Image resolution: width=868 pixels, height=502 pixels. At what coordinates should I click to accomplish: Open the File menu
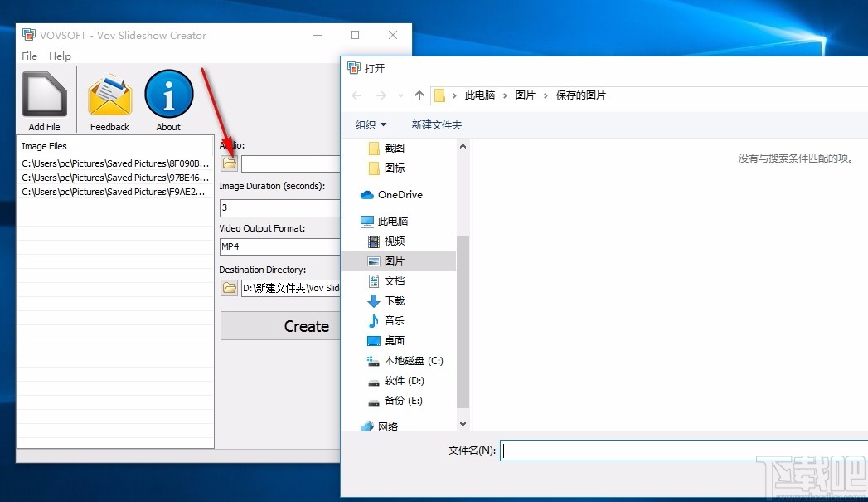point(29,56)
